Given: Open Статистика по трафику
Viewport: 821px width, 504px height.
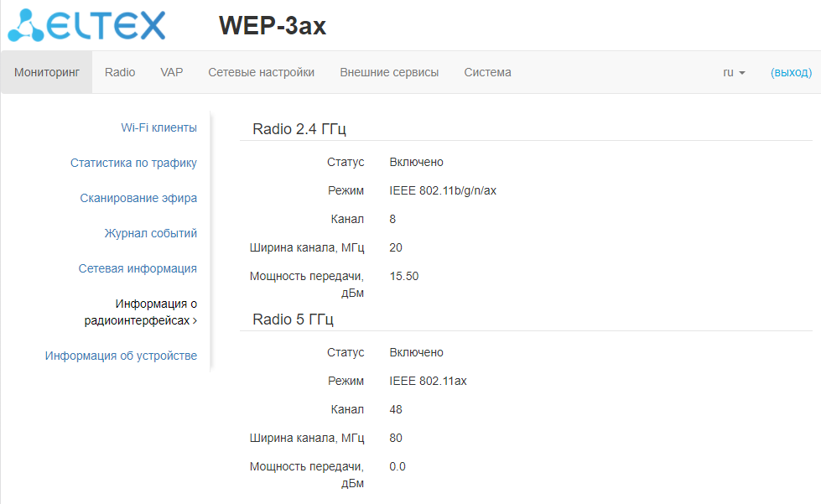Looking at the screenshot, I should (133, 163).
